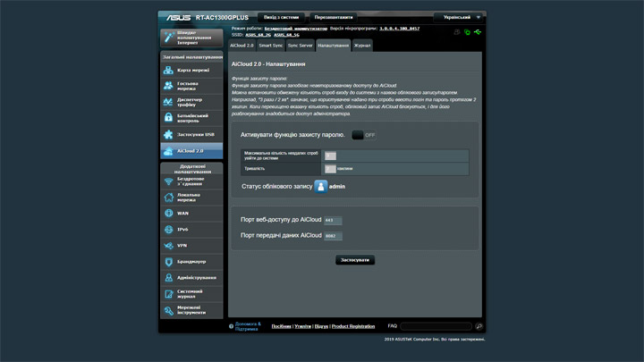Click the Допомога & Підтримка text

coord(248,326)
